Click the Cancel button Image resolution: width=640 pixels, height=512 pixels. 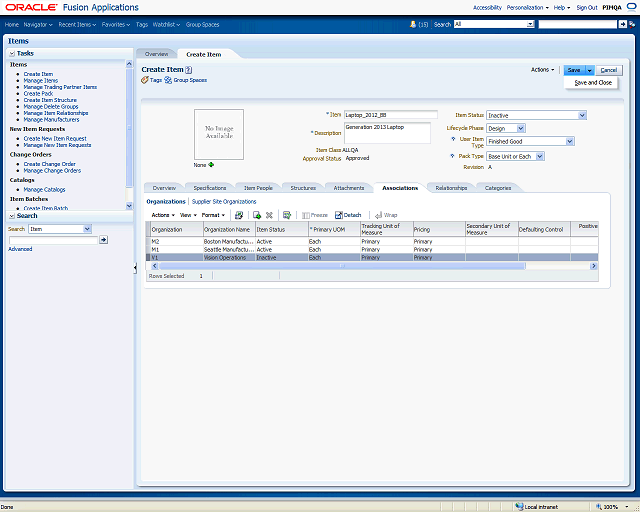tap(609, 70)
